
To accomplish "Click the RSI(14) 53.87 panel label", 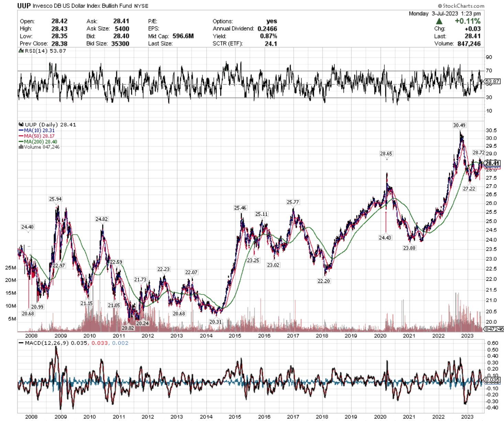I will (45, 51).
